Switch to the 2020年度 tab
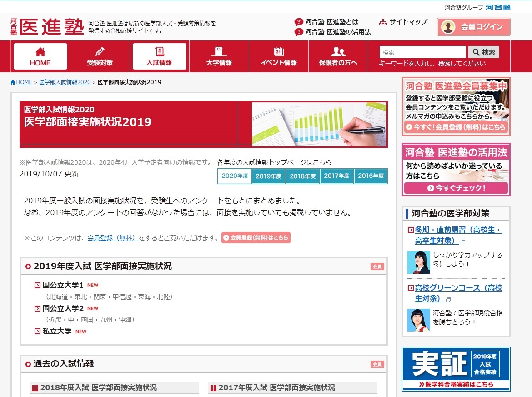The width and height of the screenshot is (532, 397). coord(234,176)
